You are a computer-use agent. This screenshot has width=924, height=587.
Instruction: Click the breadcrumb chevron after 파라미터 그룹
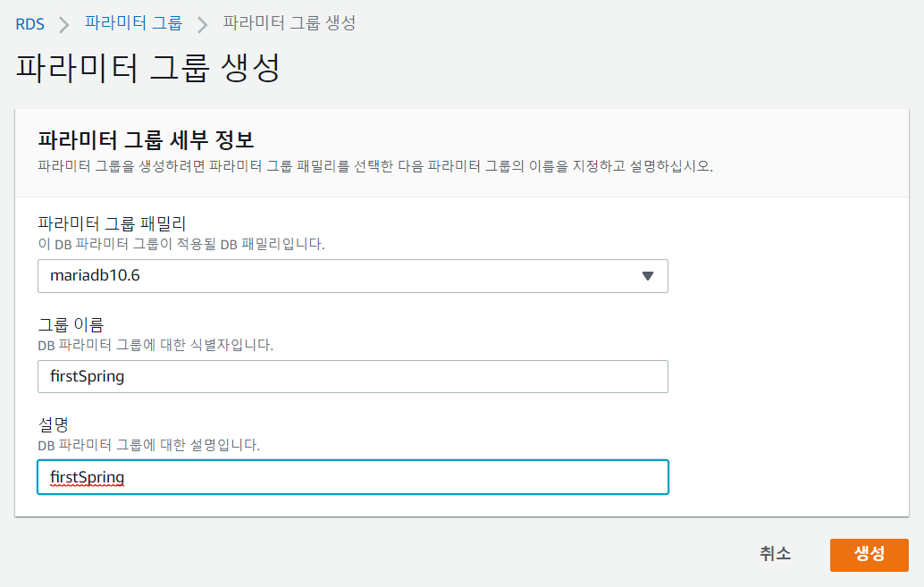[x=203, y=25]
